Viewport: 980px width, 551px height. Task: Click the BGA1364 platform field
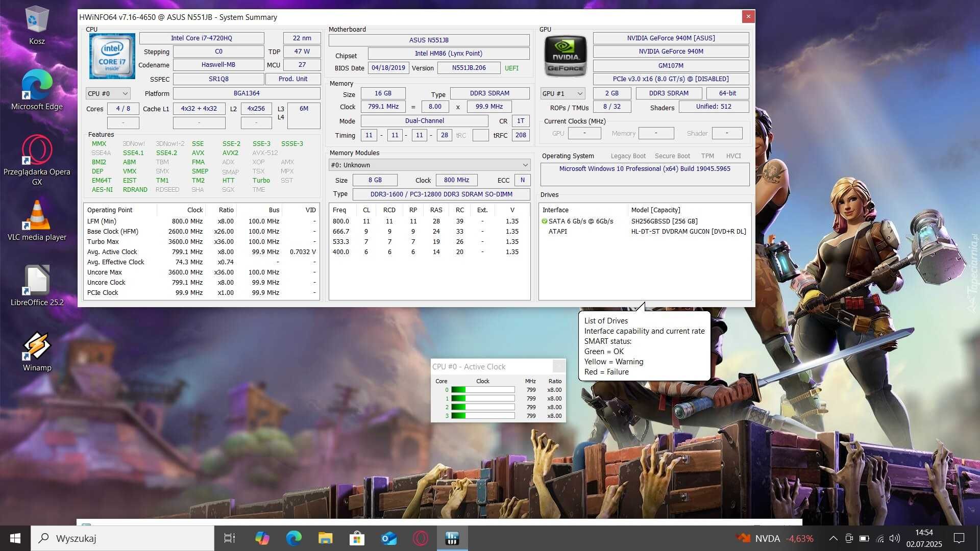(x=247, y=93)
